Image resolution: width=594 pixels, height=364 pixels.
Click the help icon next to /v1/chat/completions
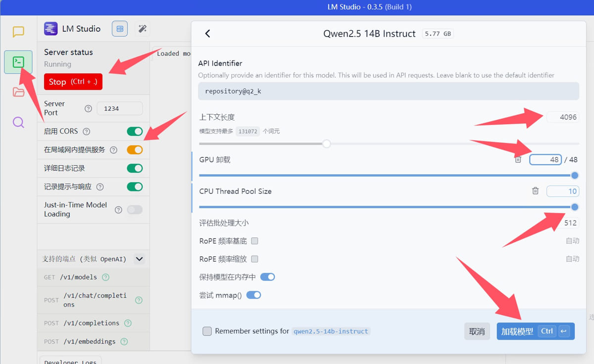pyautogui.click(x=139, y=300)
